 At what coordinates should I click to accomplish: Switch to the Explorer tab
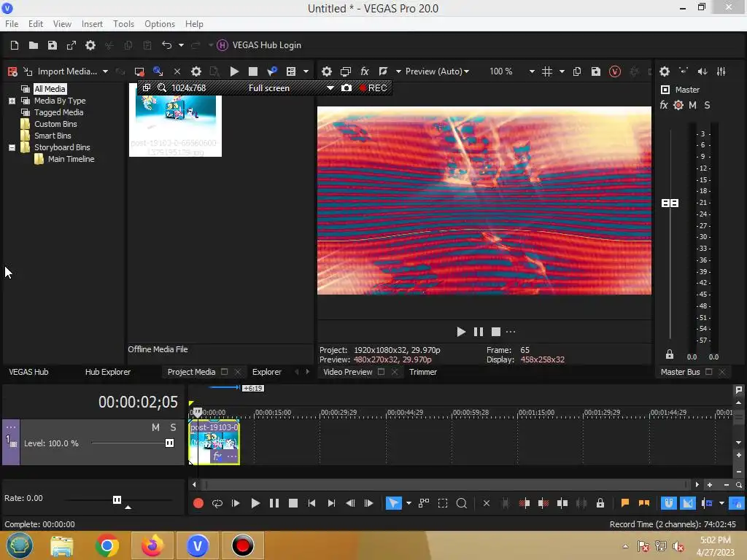pos(267,372)
